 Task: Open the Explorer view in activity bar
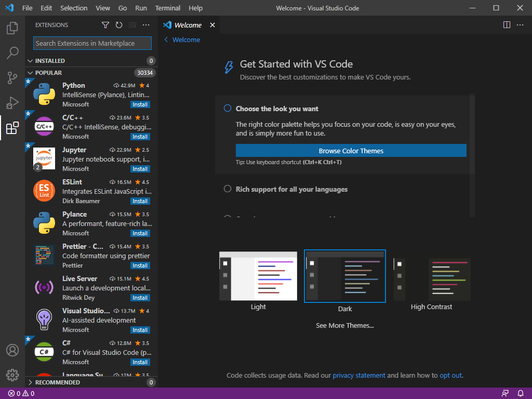point(12,28)
